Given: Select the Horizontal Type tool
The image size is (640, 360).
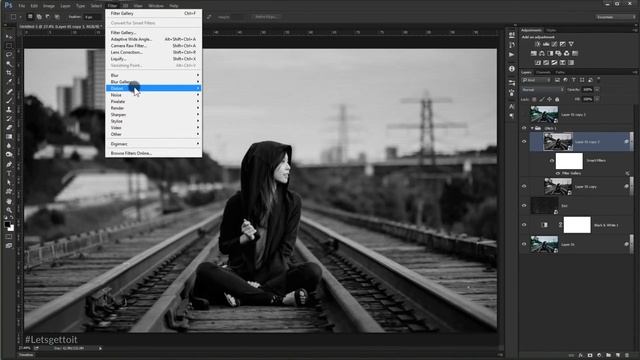Looking at the screenshot, I should pos(9,173).
